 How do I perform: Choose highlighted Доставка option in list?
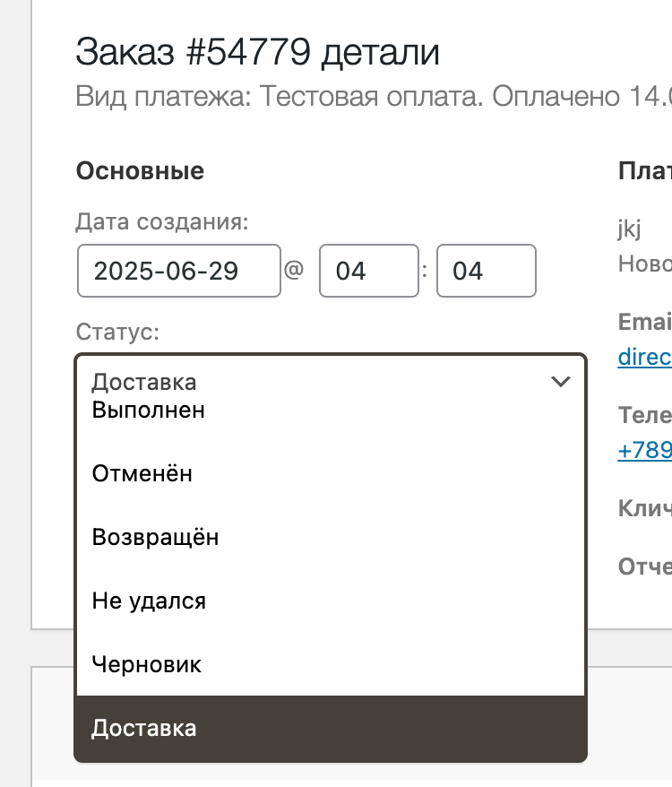331,728
